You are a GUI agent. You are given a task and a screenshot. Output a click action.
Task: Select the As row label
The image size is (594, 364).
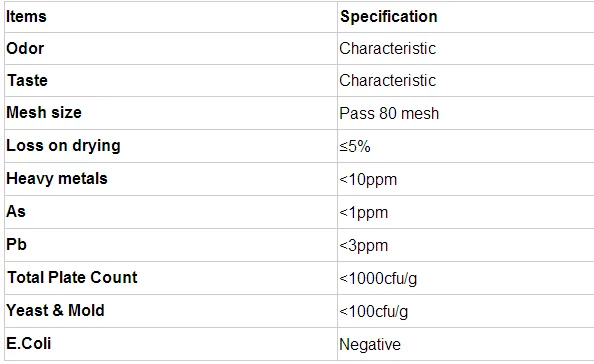pos(16,211)
